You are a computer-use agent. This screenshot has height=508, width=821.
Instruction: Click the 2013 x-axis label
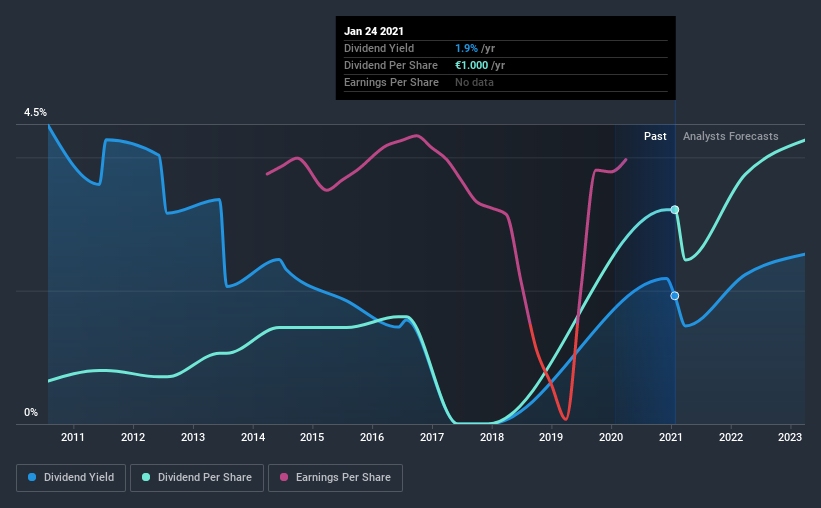tap(193, 437)
